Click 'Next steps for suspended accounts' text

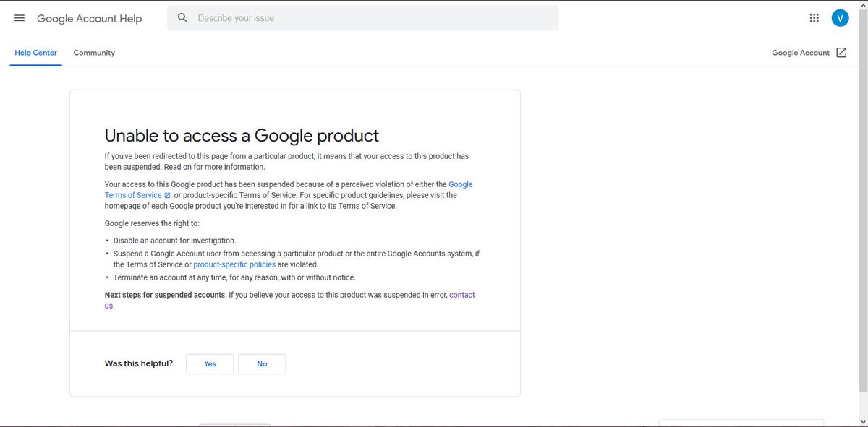click(x=165, y=295)
